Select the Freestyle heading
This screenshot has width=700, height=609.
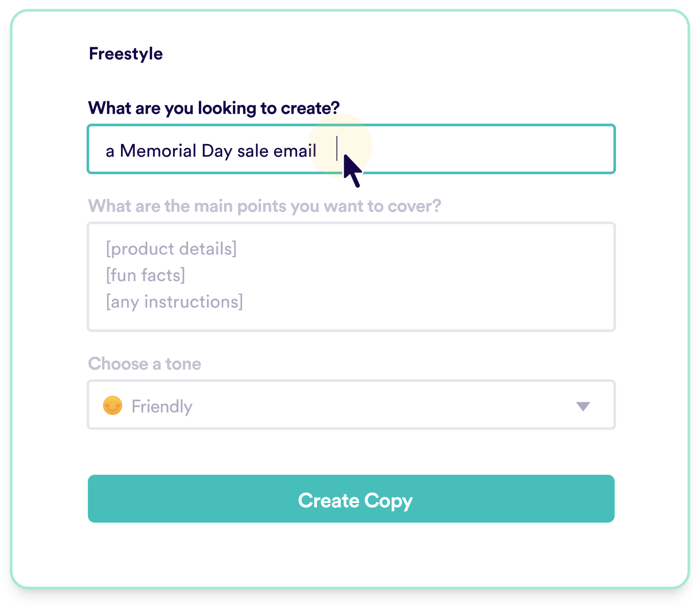tap(125, 54)
